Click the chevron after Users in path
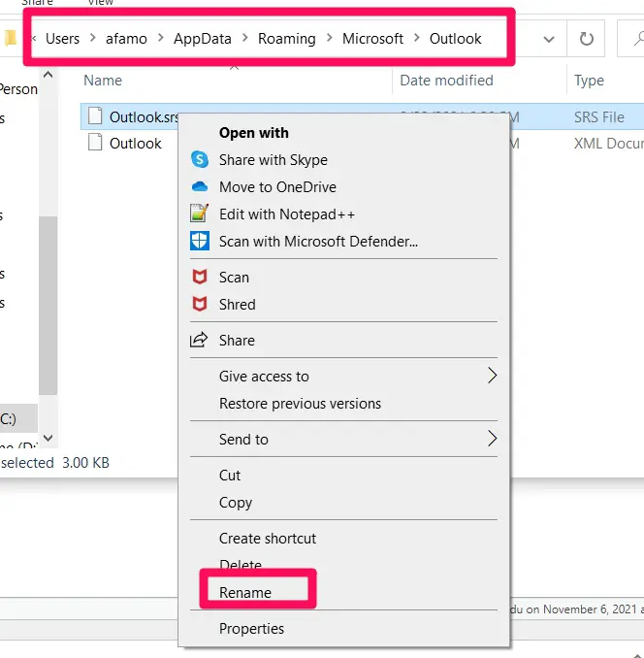 [93, 38]
